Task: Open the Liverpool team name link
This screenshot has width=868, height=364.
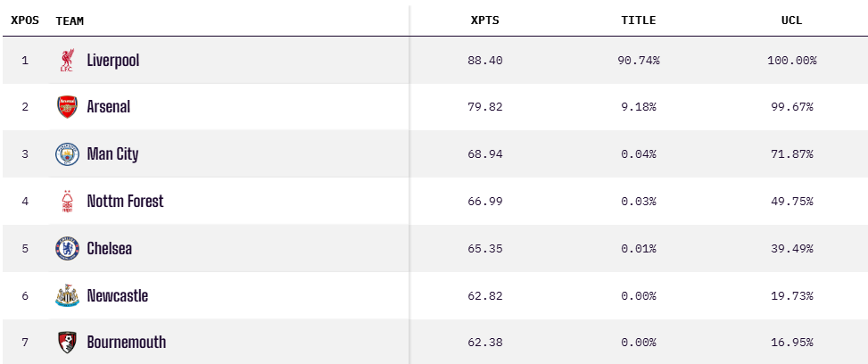Action: coord(113,61)
